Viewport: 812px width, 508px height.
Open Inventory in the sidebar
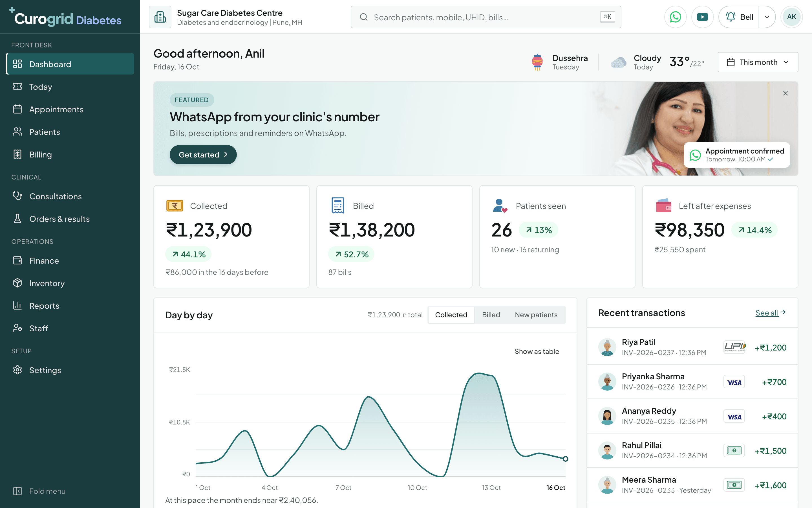click(x=70, y=283)
